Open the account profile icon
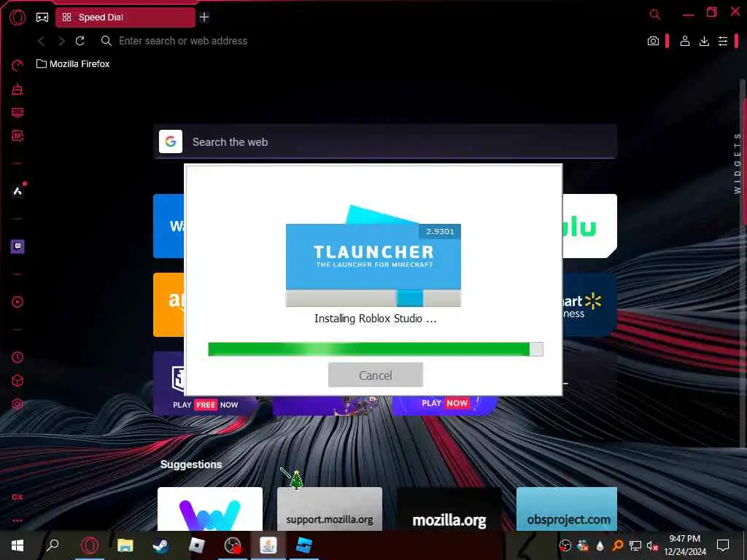The image size is (747, 560). (684, 41)
